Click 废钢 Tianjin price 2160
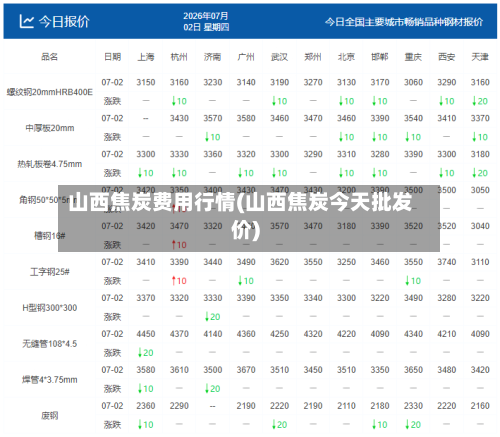 tap(480, 406)
